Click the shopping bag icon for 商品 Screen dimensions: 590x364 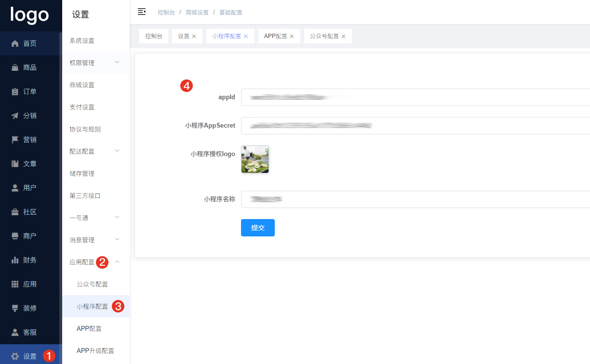click(x=15, y=67)
